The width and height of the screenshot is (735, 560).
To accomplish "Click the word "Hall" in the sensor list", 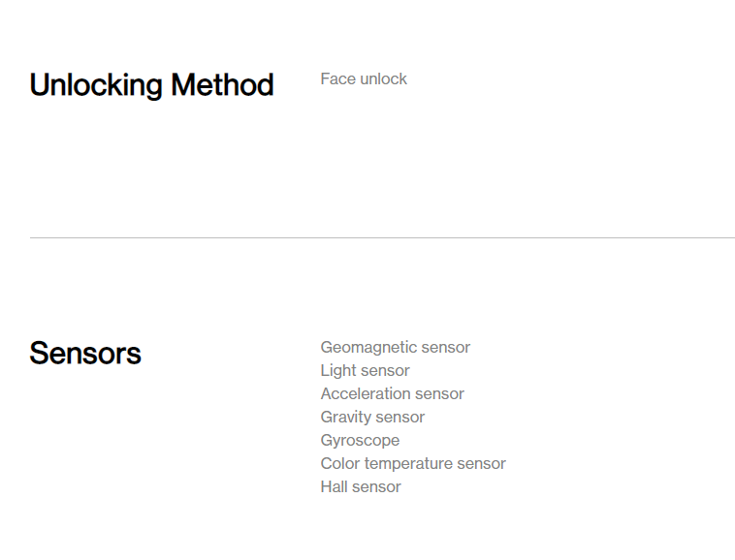I will coord(336,486).
